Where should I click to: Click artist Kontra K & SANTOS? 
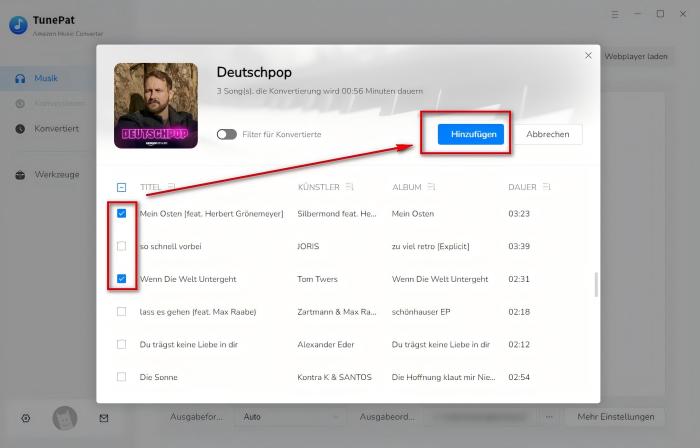click(334, 377)
